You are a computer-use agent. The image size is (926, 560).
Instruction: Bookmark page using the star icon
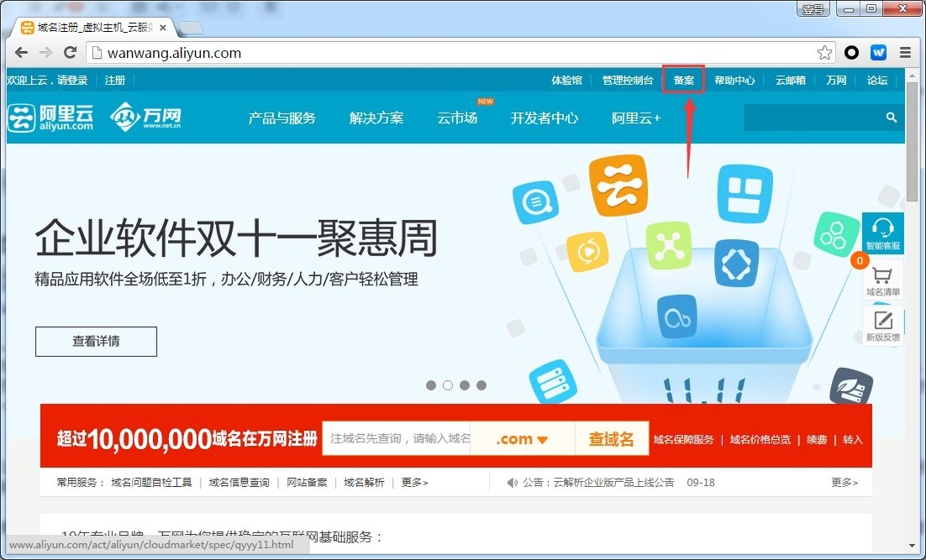[x=824, y=53]
